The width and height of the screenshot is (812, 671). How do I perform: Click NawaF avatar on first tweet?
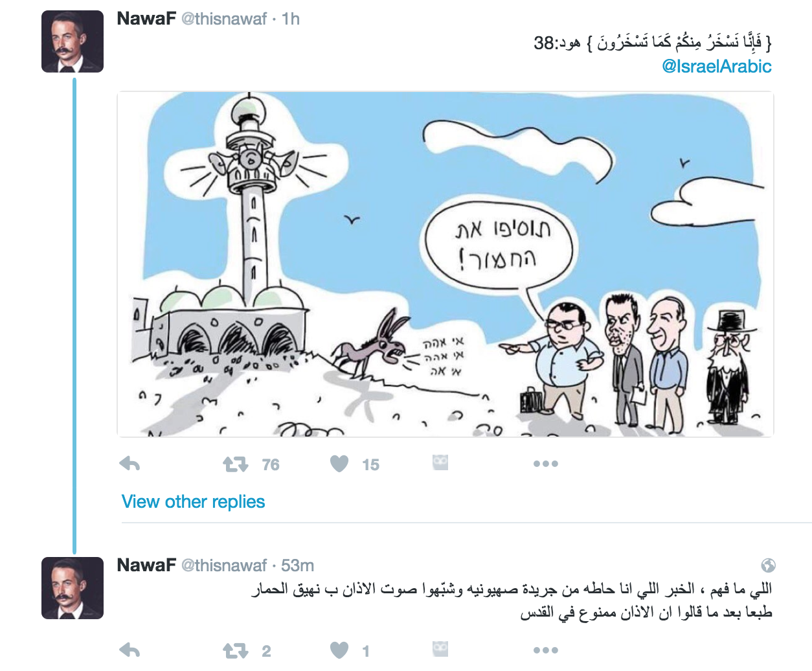tap(73, 41)
